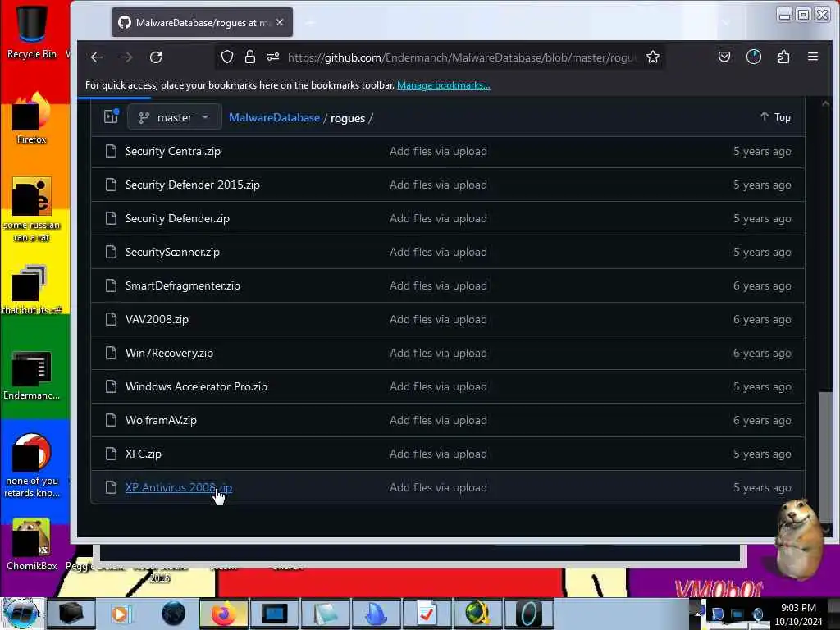Expand the GitHub file tree side panel
840x630 pixels.
[x=111, y=116]
